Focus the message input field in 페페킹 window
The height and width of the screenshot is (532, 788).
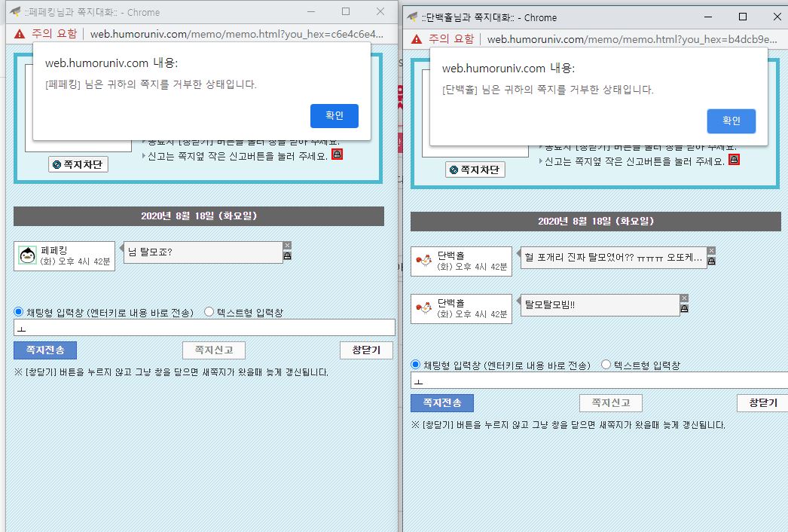point(204,328)
